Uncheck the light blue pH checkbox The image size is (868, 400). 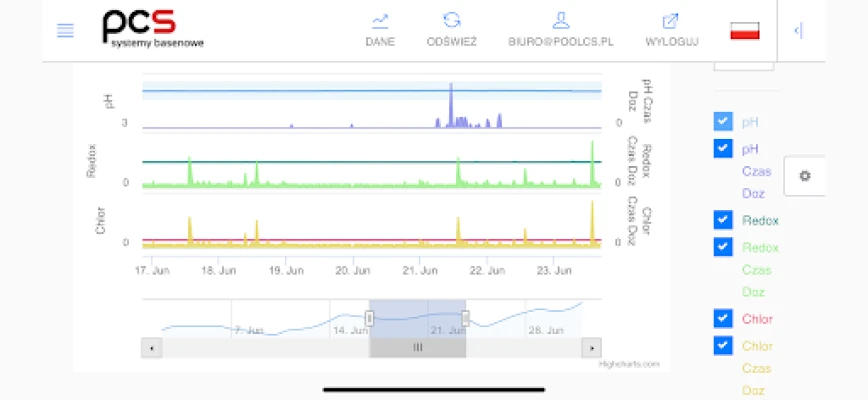724,122
